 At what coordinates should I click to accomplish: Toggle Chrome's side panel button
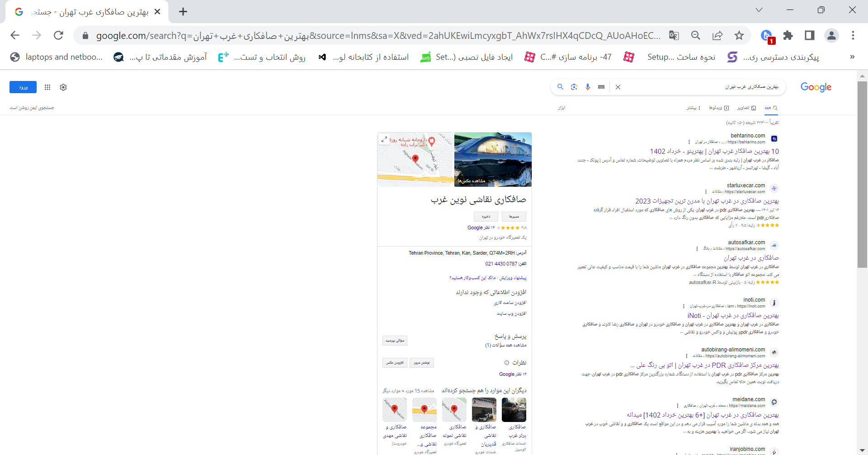click(x=809, y=35)
